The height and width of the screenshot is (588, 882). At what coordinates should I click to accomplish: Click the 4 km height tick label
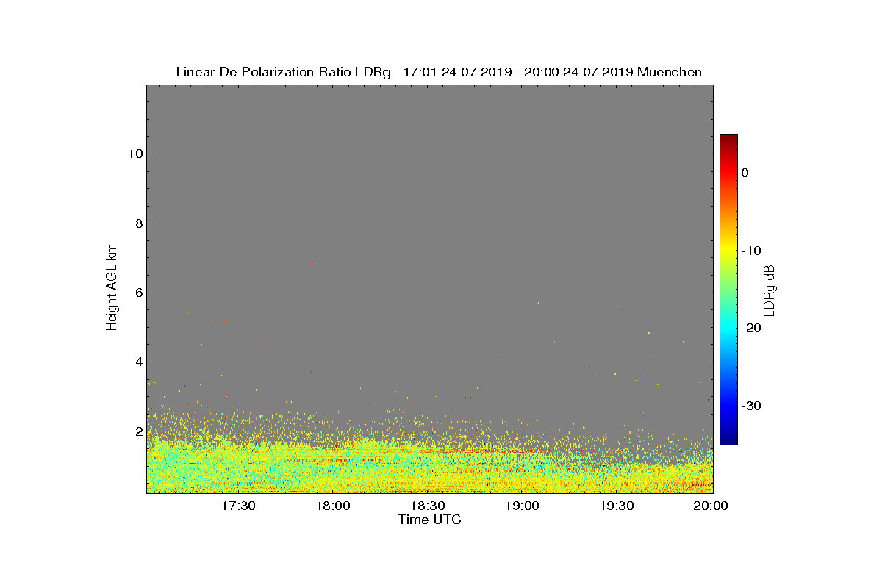point(138,362)
